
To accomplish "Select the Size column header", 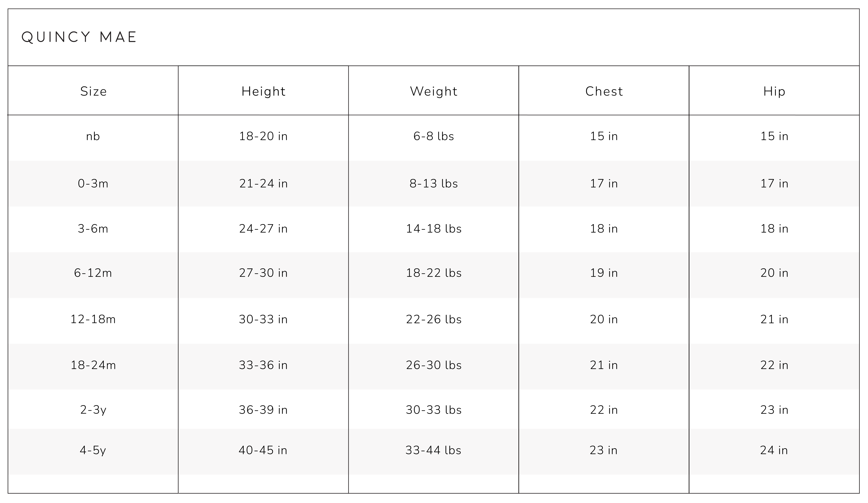I will (93, 91).
